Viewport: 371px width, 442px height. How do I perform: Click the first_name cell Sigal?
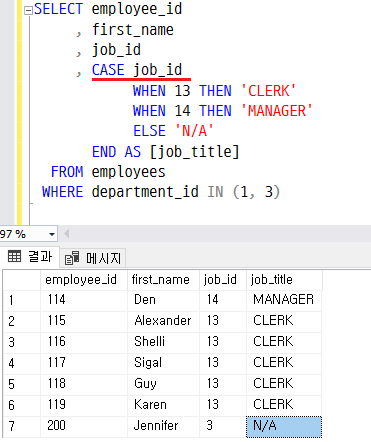(163, 363)
